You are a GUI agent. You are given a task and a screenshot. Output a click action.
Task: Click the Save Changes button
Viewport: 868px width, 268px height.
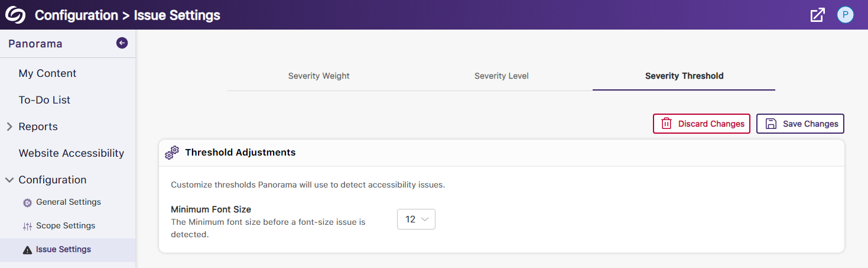(x=800, y=124)
